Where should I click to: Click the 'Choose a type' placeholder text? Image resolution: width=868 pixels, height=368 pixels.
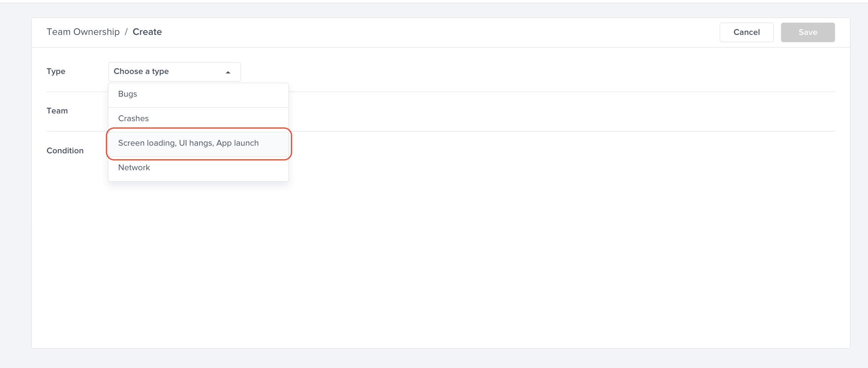pyautogui.click(x=141, y=72)
